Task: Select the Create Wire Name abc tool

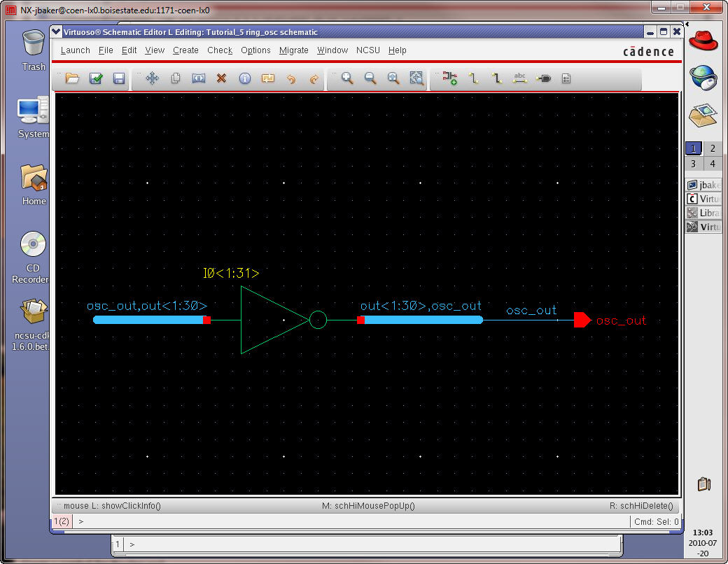Action: point(519,78)
